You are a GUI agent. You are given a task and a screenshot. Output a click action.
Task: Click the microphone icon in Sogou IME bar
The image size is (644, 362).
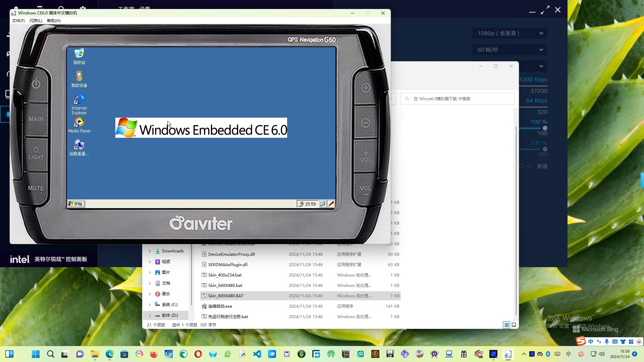(x=607, y=342)
